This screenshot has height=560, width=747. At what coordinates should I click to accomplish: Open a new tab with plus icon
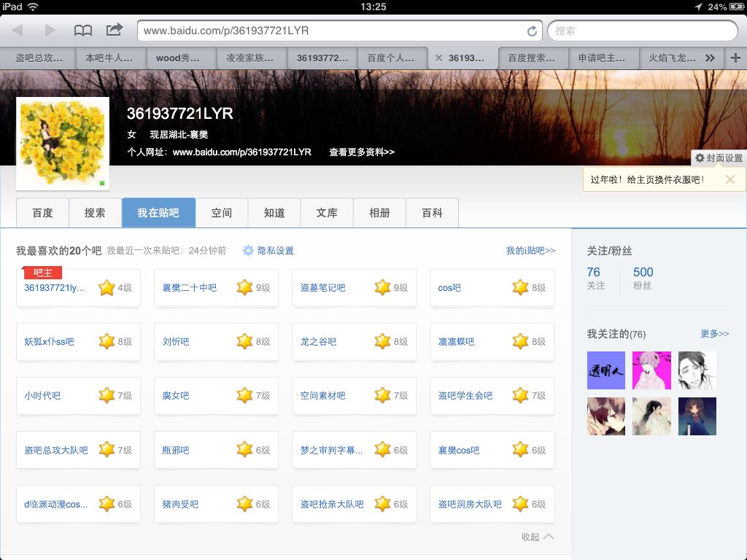click(735, 58)
